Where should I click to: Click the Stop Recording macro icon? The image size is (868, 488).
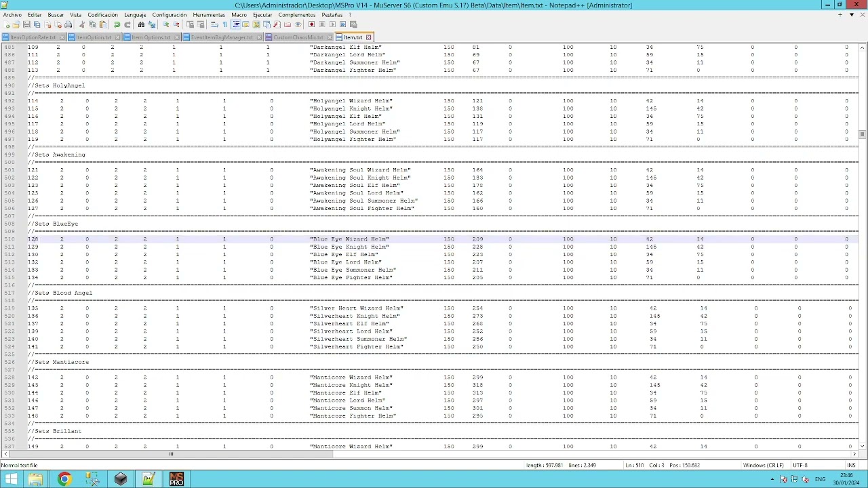click(321, 24)
